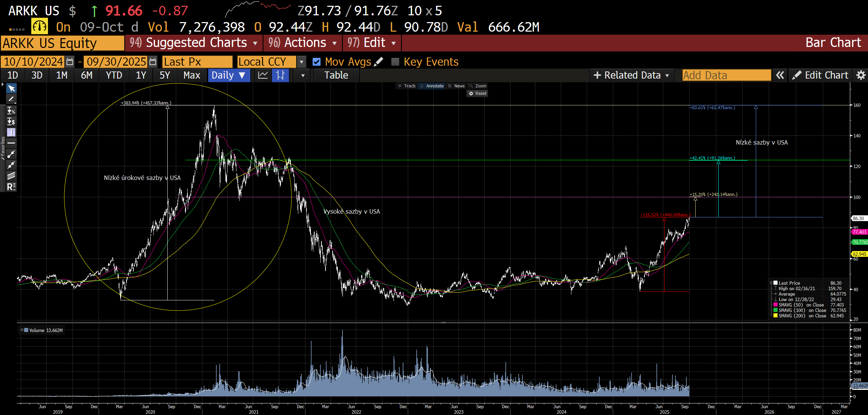Viewport: 868px width, 415px height.
Task: Click the start date calendar icon
Action: (x=70, y=62)
